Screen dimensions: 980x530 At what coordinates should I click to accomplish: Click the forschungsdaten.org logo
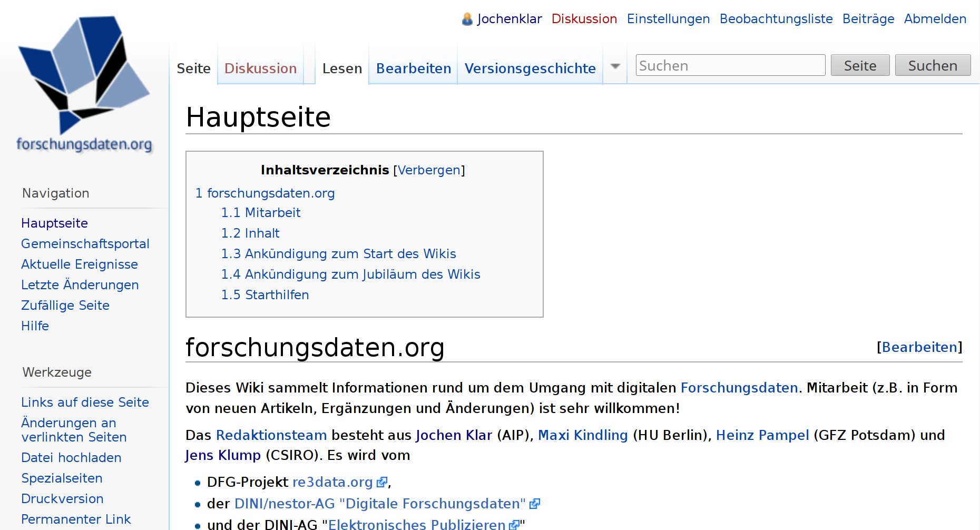click(84, 84)
